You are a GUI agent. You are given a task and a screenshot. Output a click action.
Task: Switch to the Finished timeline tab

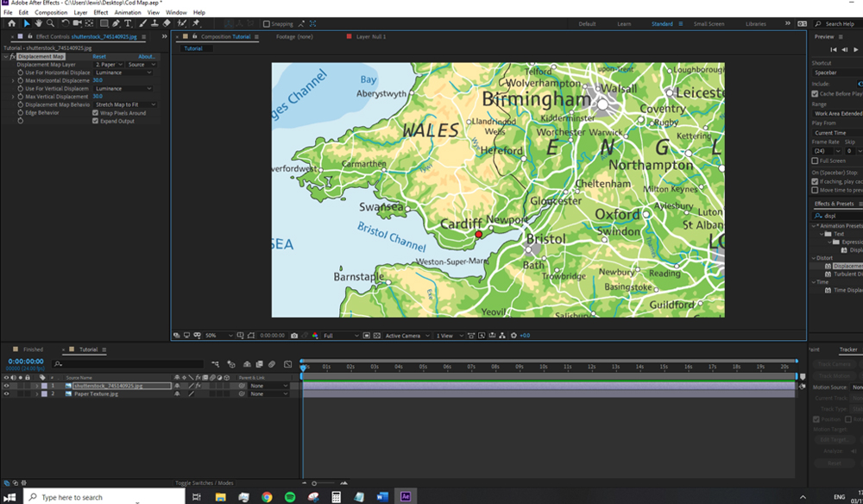33,350
